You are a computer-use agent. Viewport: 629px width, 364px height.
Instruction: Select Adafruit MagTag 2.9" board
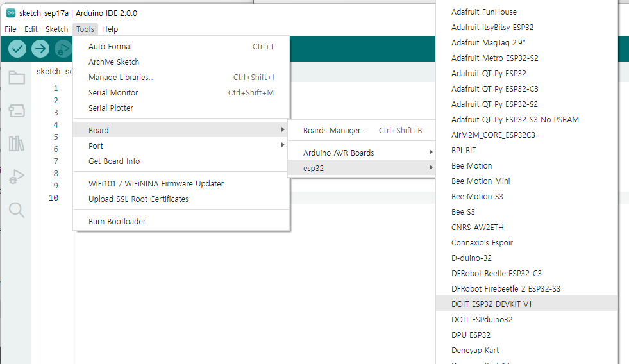coord(526,42)
